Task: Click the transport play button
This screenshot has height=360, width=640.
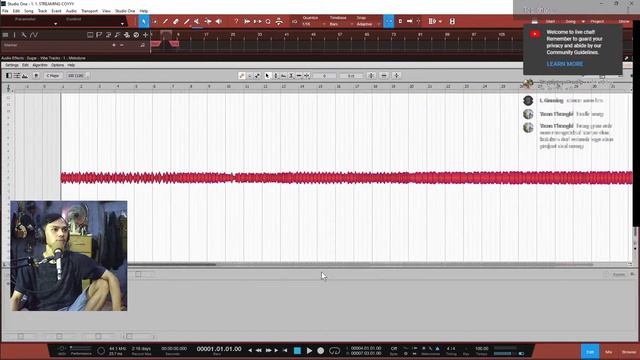Action: click(x=309, y=351)
